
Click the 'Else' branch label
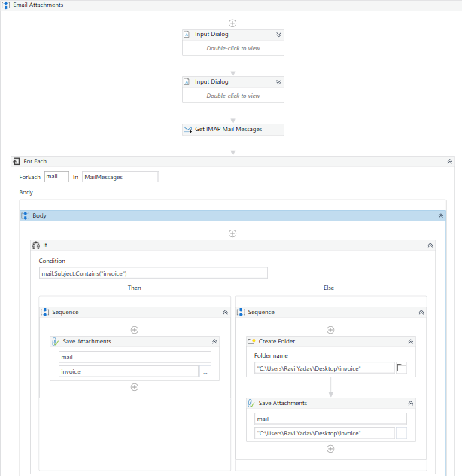pos(329,288)
